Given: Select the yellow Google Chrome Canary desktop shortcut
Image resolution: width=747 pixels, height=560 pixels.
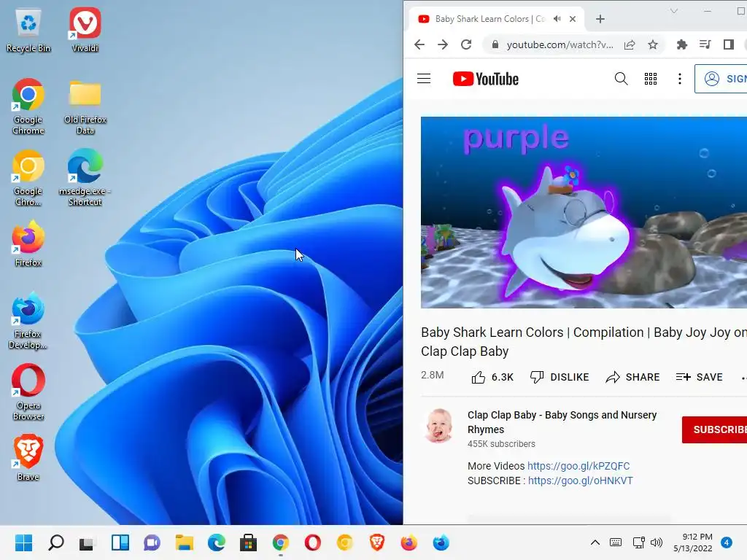Looking at the screenshot, I should click(x=28, y=179).
